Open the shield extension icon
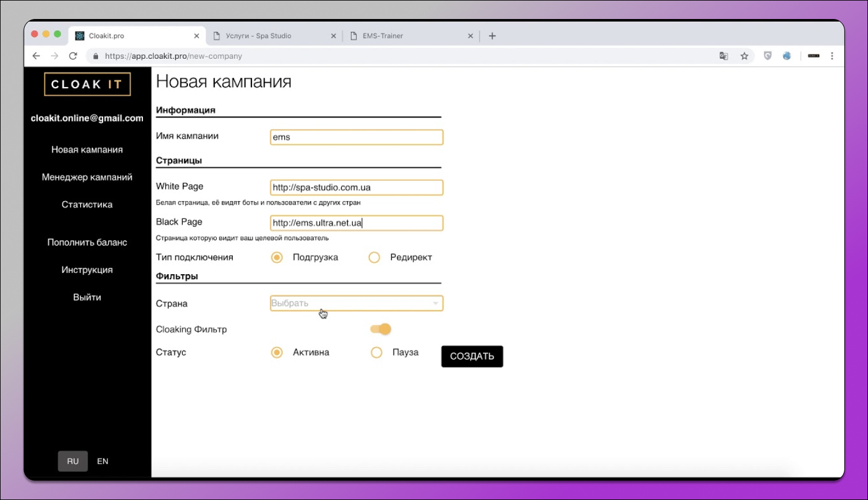 767,56
